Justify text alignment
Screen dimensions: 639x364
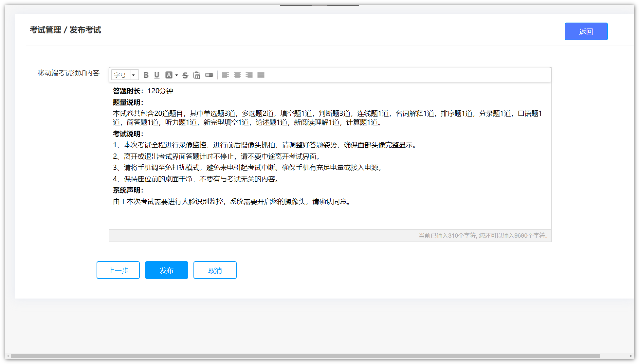point(261,75)
